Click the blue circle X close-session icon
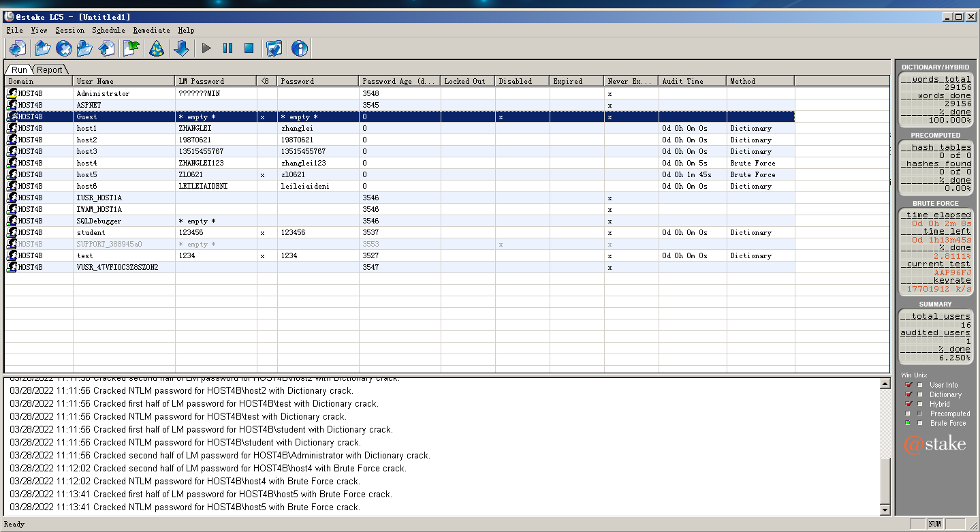The image size is (980, 532). pyautogui.click(x=64, y=48)
